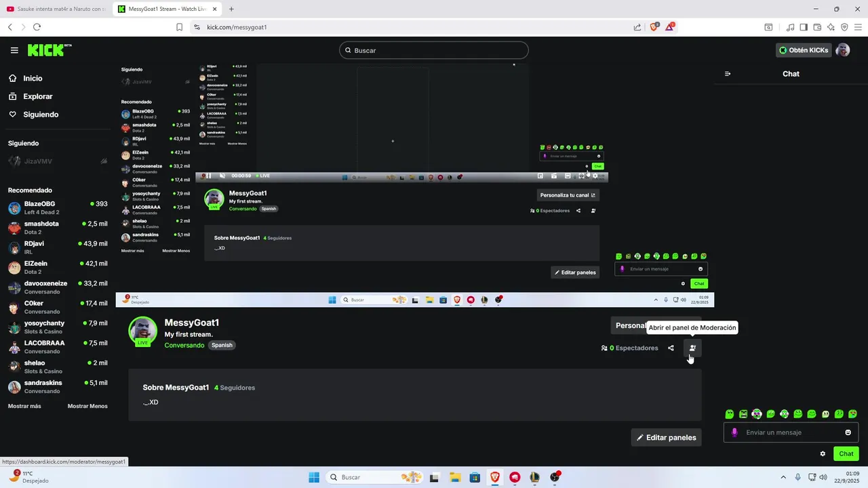This screenshot has width=868, height=488.
Task: Open chat settings gear icon
Action: [x=823, y=453]
